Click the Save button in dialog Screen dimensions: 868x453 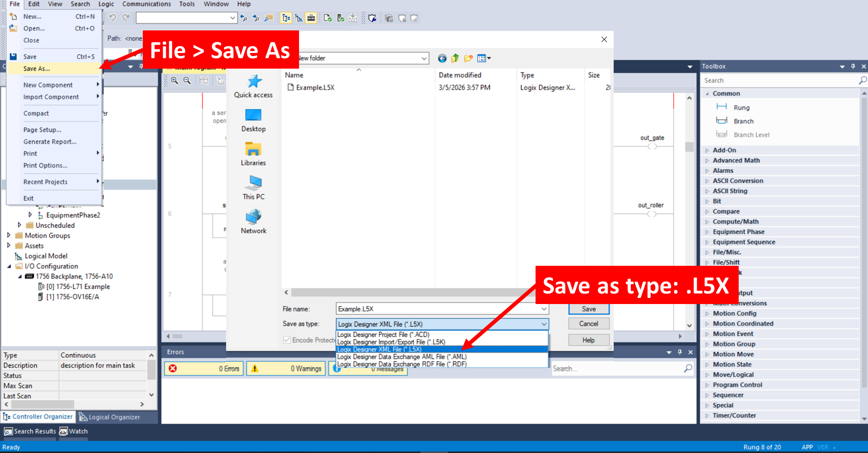(x=589, y=309)
